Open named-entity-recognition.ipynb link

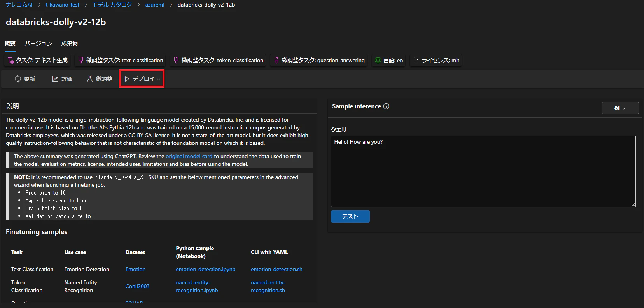tap(197, 286)
